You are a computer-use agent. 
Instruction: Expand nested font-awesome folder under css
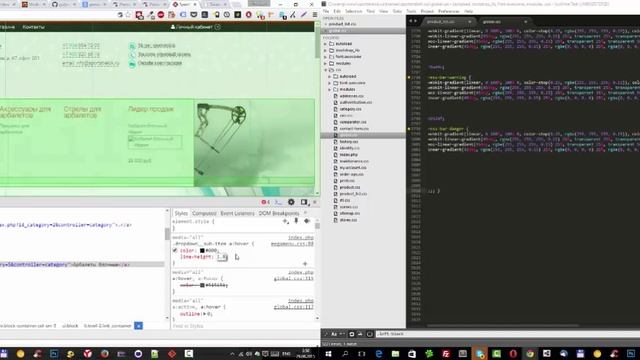click(x=330, y=83)
